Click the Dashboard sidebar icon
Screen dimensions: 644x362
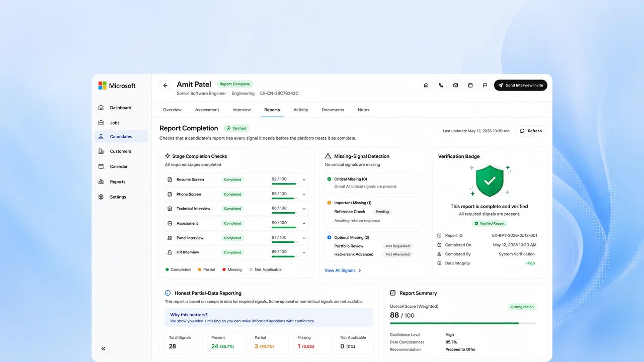click(101, 108)
